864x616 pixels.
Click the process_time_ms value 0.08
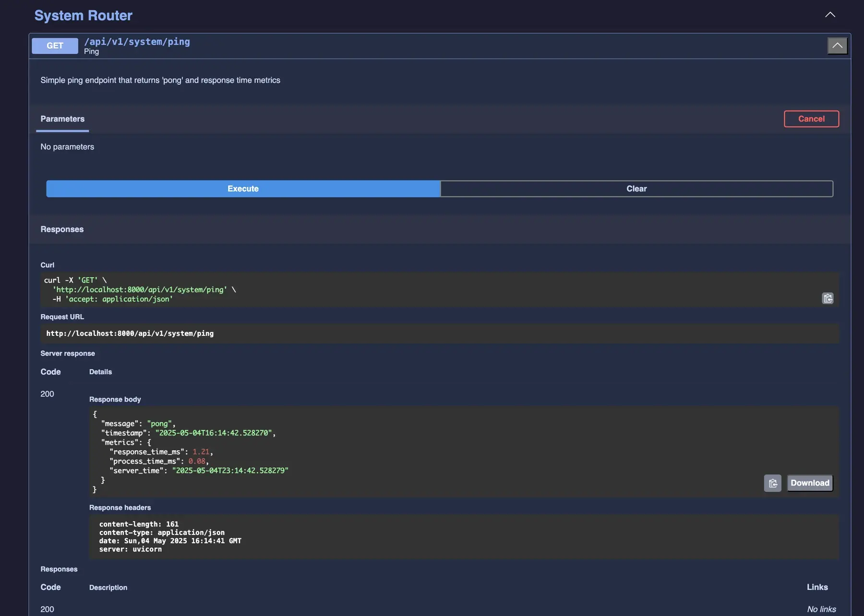197,461
